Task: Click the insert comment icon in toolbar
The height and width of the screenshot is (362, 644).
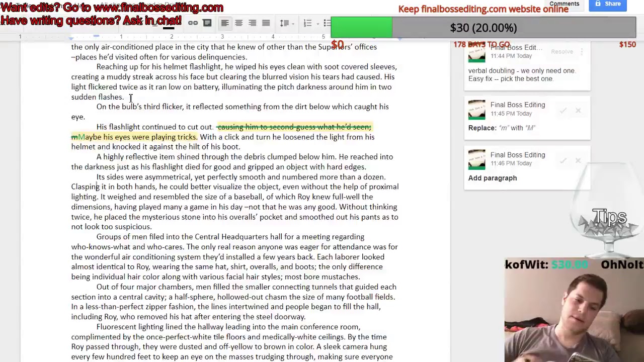Action: 207,23
